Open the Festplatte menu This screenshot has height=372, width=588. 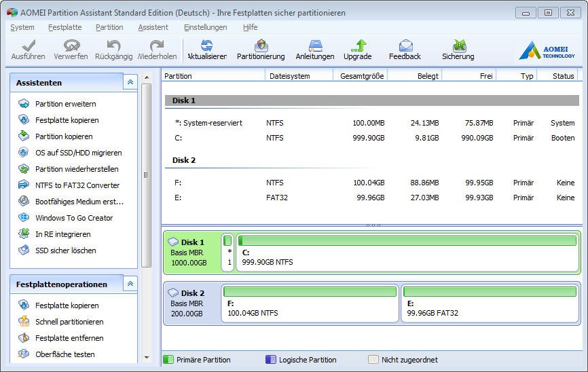pos(65,27)
